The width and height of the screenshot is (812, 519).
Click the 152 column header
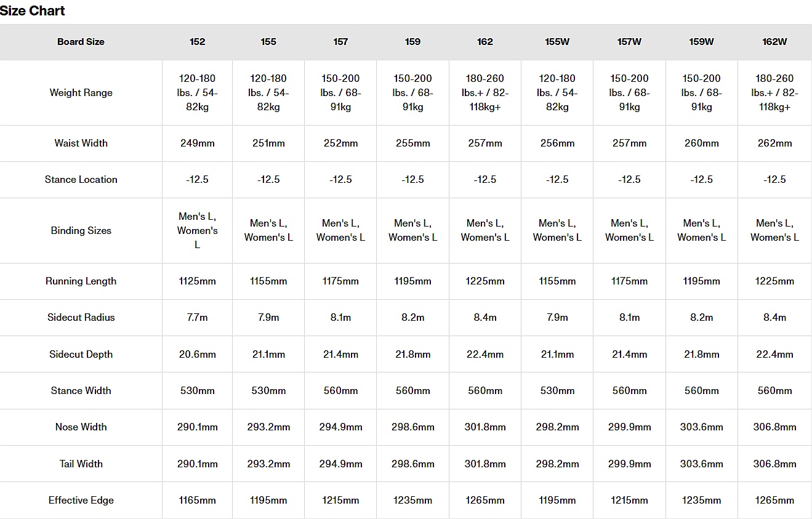pyautogui.click(x=197, y=42)
